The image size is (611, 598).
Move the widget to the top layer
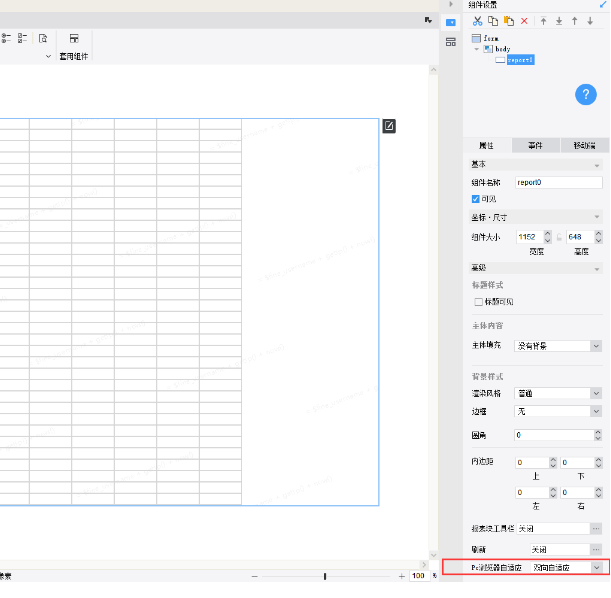[x=544, y=21]
